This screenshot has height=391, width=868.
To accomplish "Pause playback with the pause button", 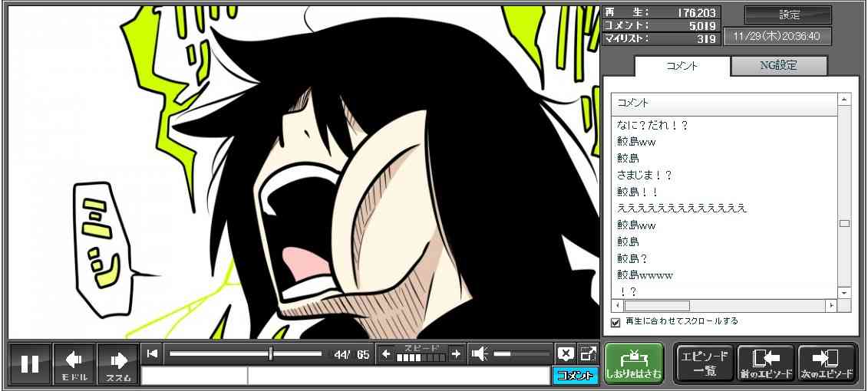I will tap(30, 363).
